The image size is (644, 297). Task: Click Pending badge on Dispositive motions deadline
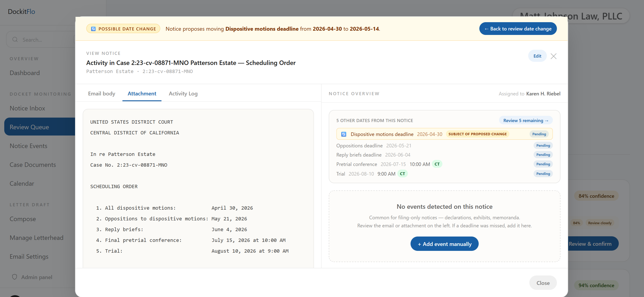pyautogui.click(x=539, y=134)
